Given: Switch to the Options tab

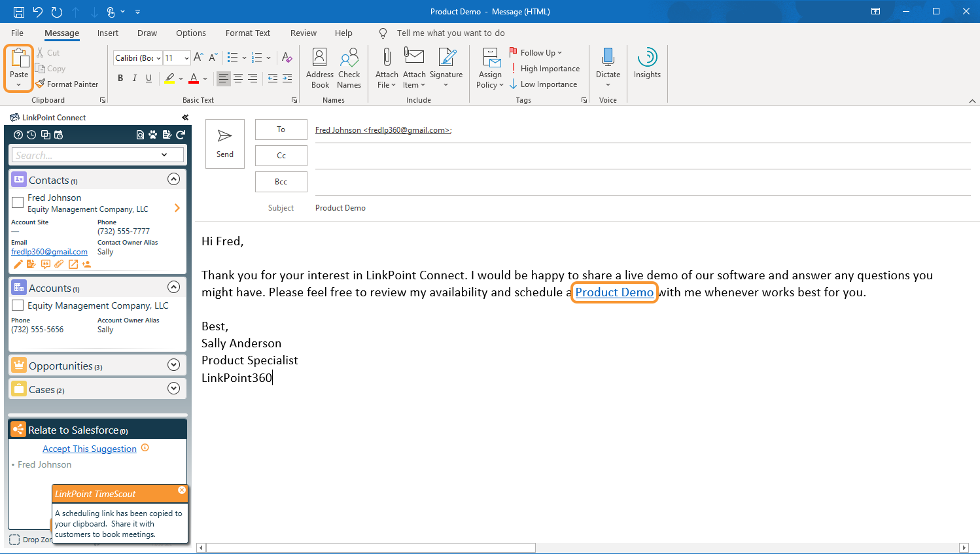Looking at the screenshot, I should pyautogui.click(x=191, y=33).
